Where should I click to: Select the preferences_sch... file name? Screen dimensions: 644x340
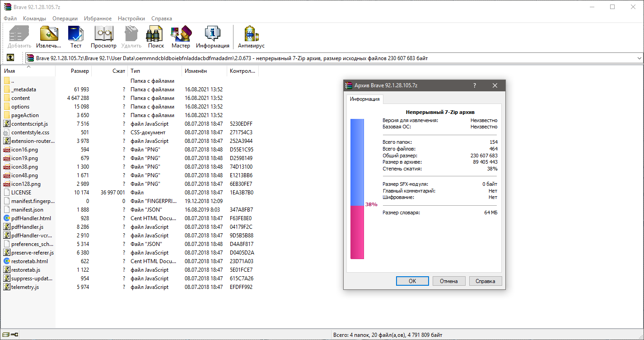pyautogui.click(x=33, y=244)
